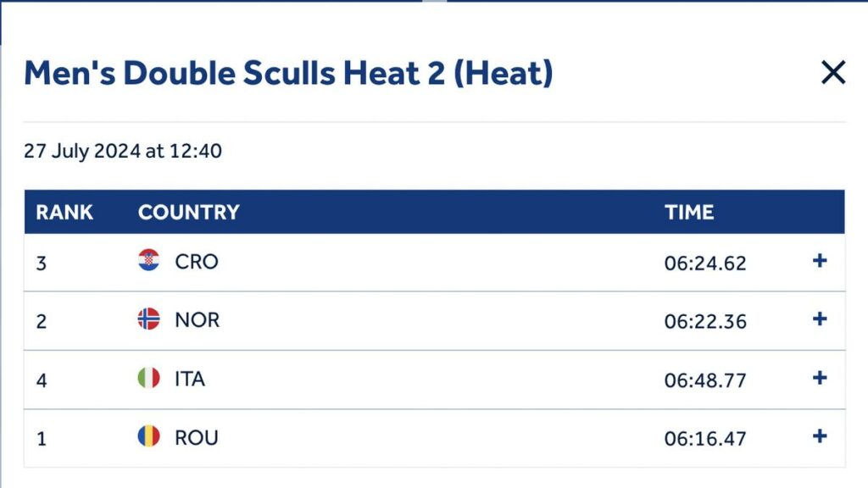Click the CRO country label

point(197,262)
